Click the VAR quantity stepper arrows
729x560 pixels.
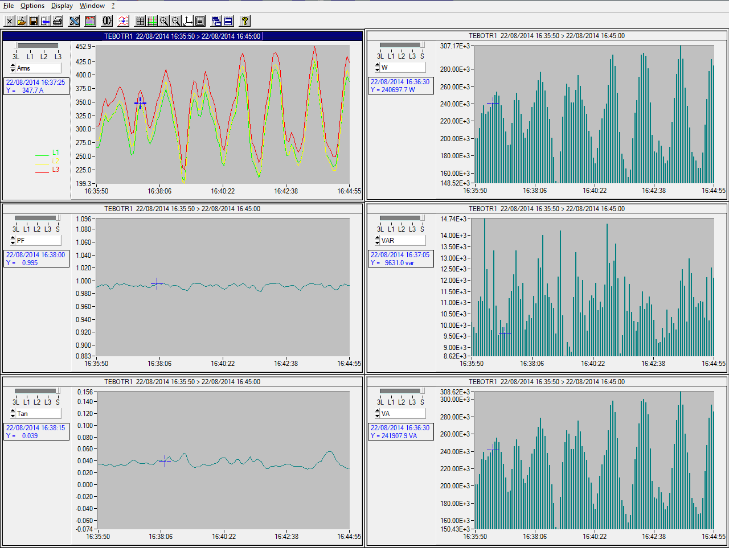[x=377, y=241]
